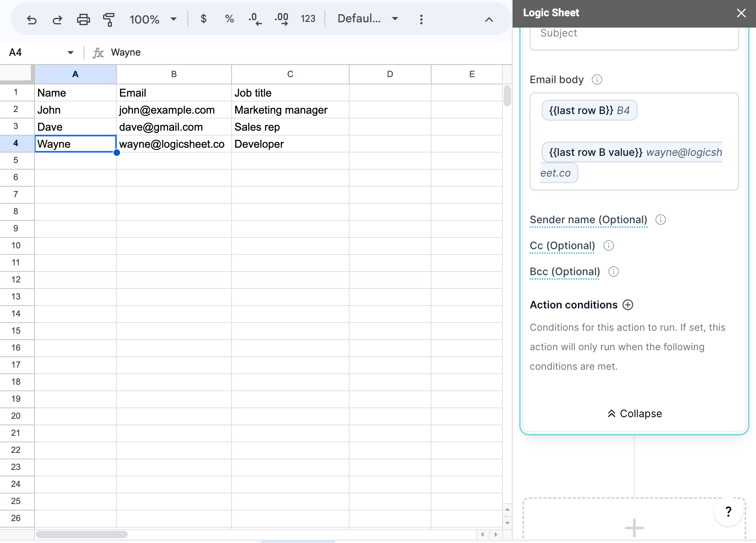The width and height of the screenshot is (756, 543).
Task: Format selection as percent
Action: [x=229, y=19]
